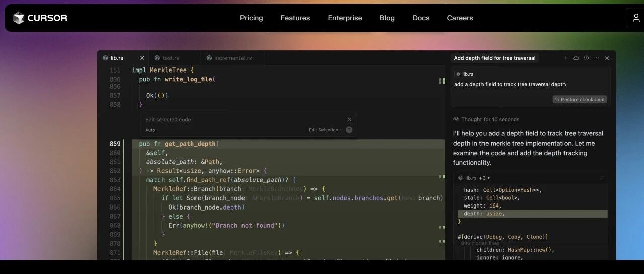
Task: Switch to the incremental.rs tab
Action: coord(229,58)
